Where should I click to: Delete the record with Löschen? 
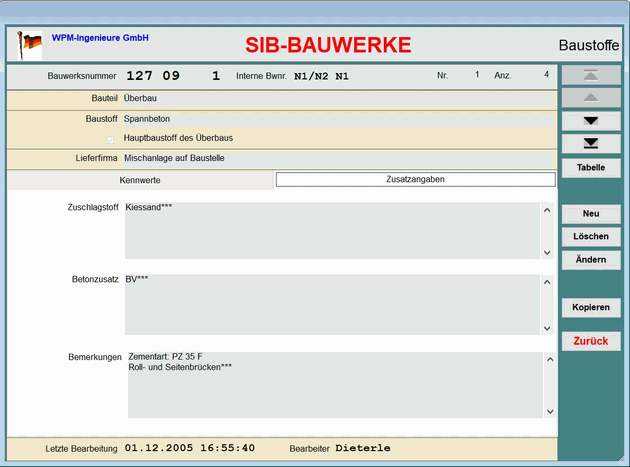pos(591,236)
